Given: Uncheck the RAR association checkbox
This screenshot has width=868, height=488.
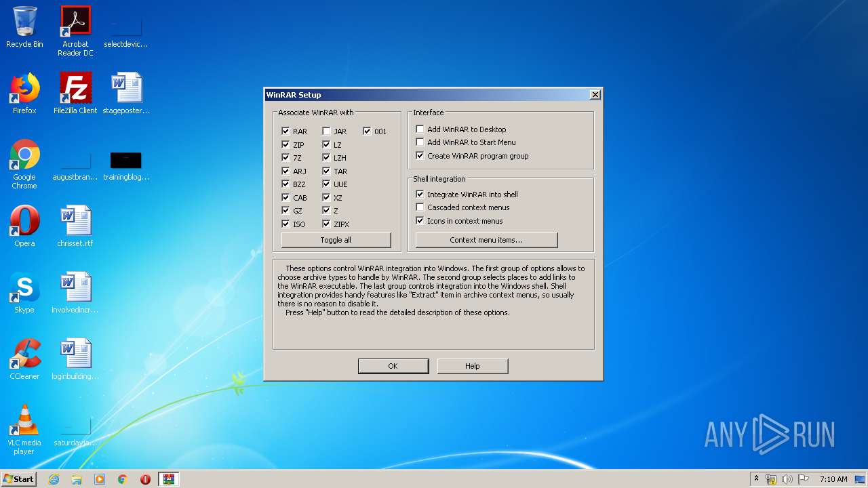Looking at the screenshot, I should point(285,131).
